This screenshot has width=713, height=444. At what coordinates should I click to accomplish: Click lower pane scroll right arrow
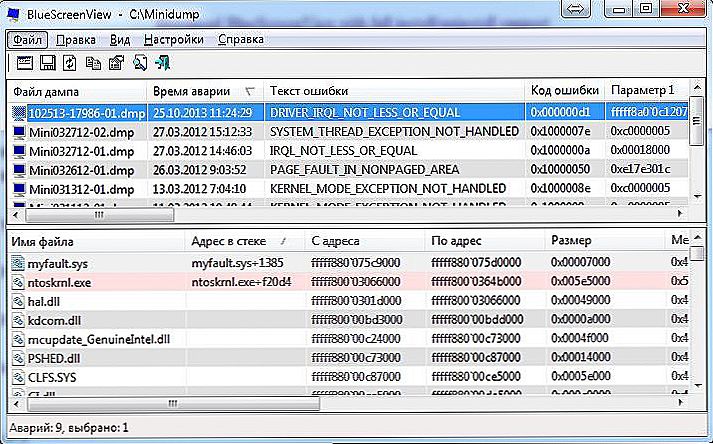point(680,404)
